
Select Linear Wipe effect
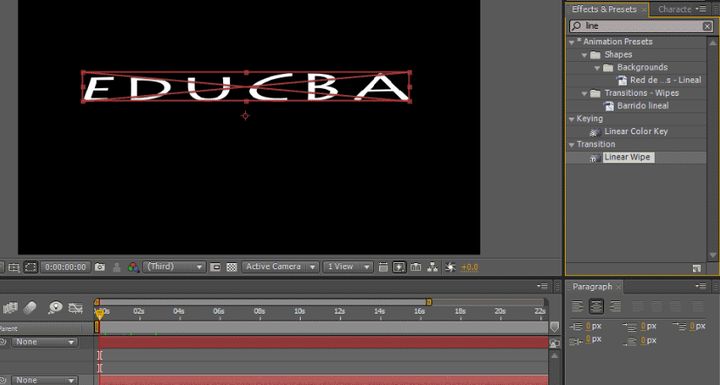pyautogui.click(x=627, y=157)
